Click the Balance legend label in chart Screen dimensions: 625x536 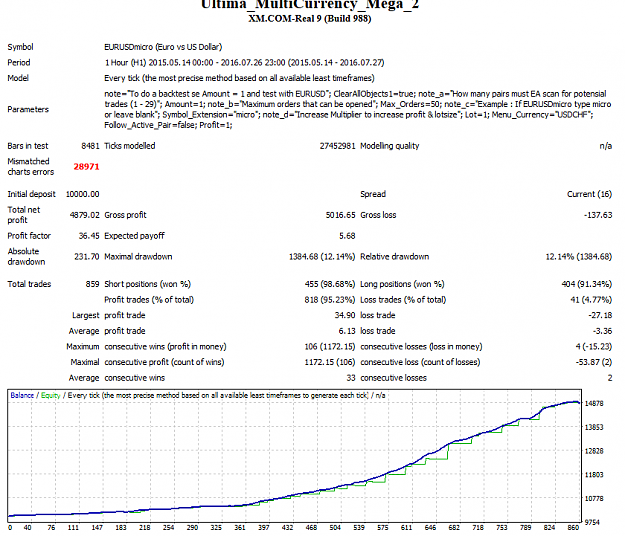(x=22, y=395)
